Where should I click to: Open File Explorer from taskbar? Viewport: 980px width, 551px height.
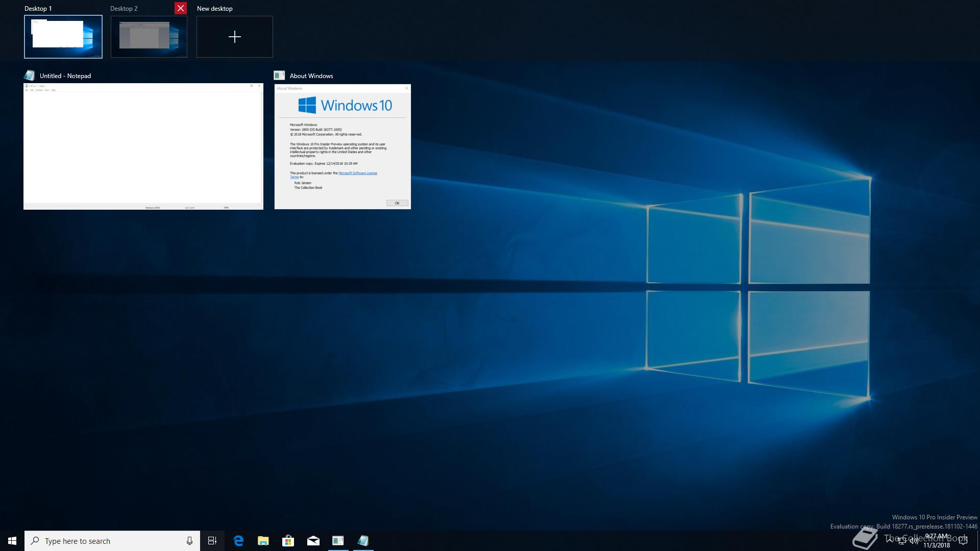point(263,541)
